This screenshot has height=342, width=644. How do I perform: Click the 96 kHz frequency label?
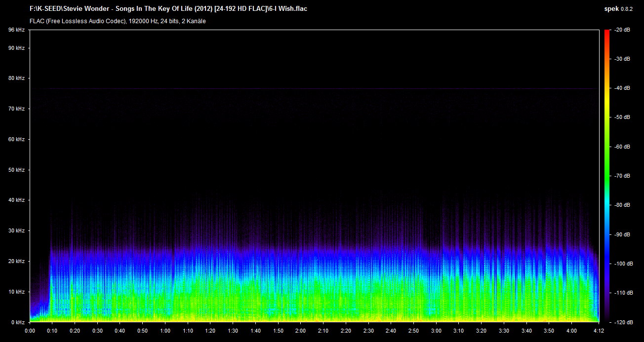coord(16,30)
